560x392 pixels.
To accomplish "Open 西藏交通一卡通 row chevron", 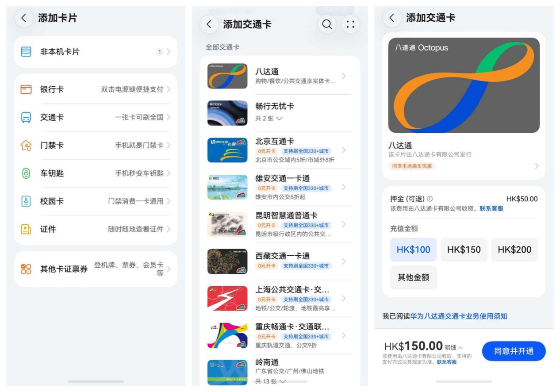I will 344,261.
